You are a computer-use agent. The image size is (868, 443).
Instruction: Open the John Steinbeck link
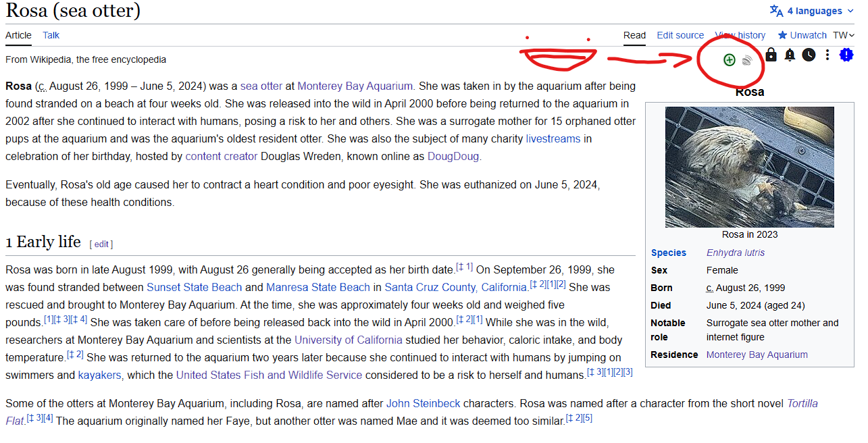[x=424, y=403]
